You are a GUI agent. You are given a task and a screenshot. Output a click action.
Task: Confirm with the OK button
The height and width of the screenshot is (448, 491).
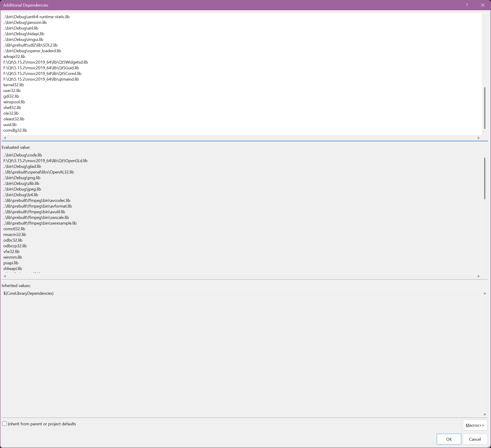(x=449, y=439)
